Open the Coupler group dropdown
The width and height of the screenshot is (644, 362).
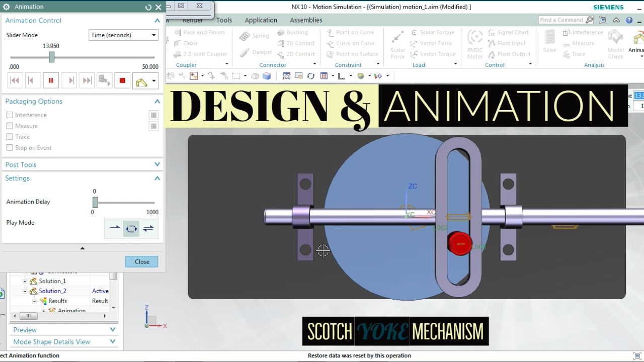pos(226,64)
